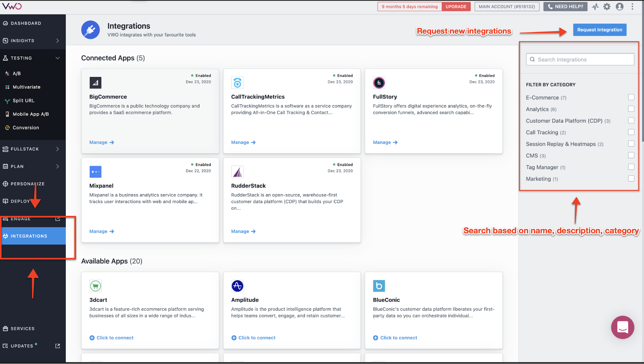Click to connect 3dcart
This screenshot has height=364, width=644.
[x=111, y=338]
